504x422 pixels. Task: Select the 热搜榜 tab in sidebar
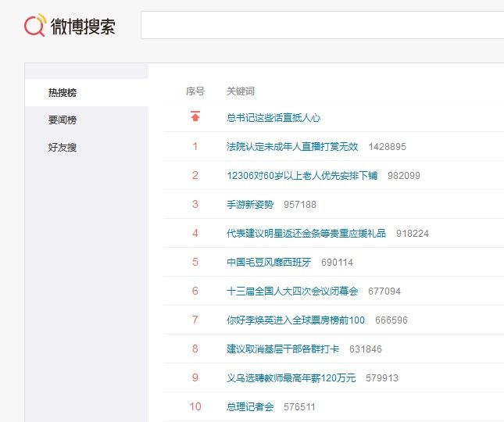tap(63, 93)
